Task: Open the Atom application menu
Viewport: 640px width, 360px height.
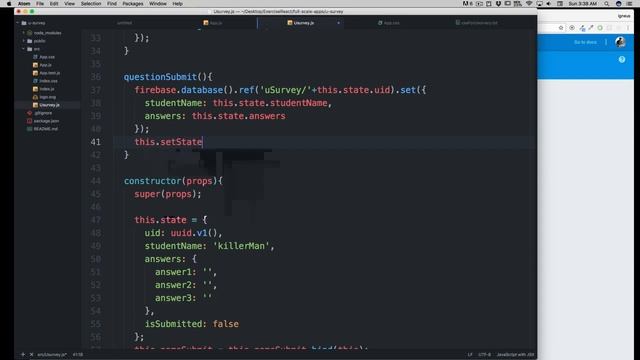Action: (24, 4)
